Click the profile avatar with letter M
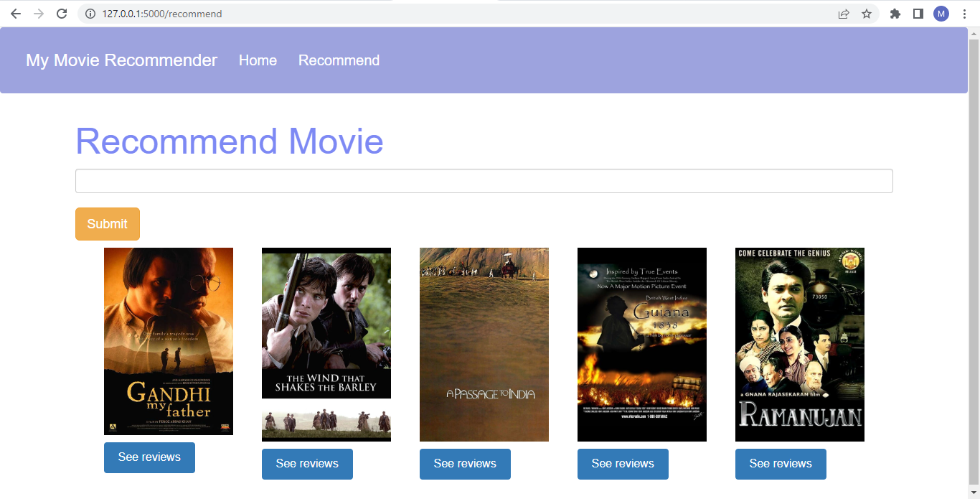Image resolution: width=980 pixels, height=499 pixels. click(x=941, y=13)
